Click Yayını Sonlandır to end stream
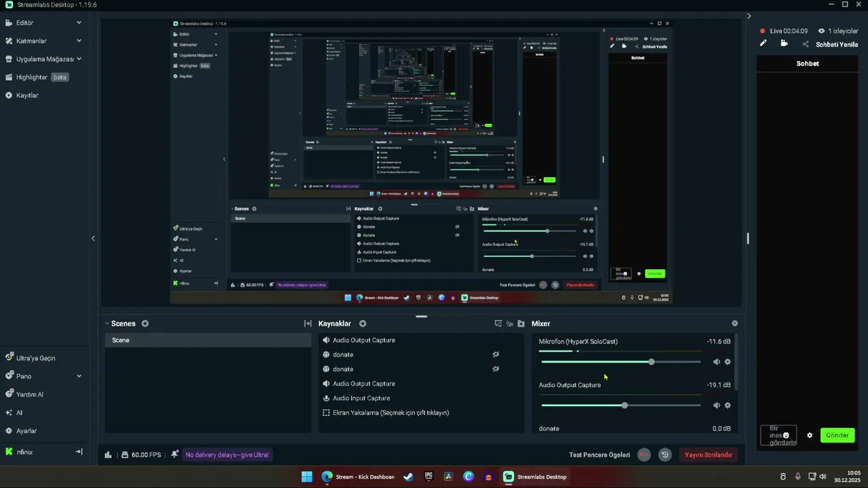This screenshot has height=488, width=868. (x=708, y=455)
